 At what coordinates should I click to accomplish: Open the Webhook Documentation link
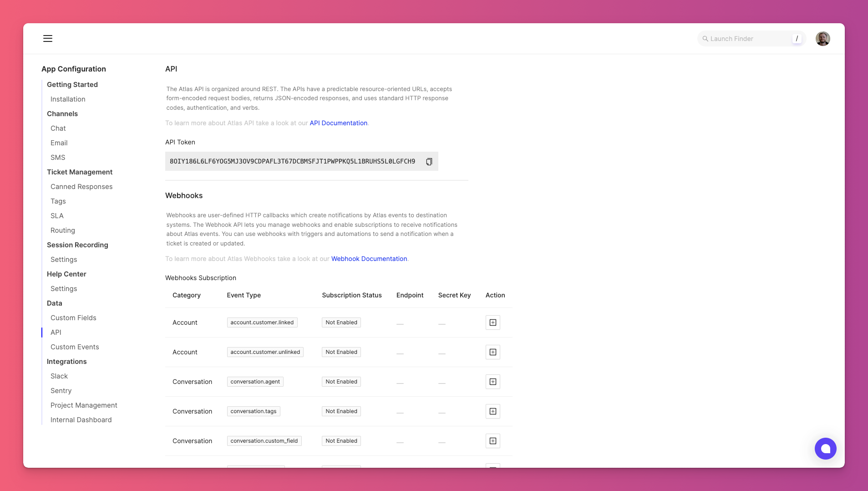coord(369,259)
